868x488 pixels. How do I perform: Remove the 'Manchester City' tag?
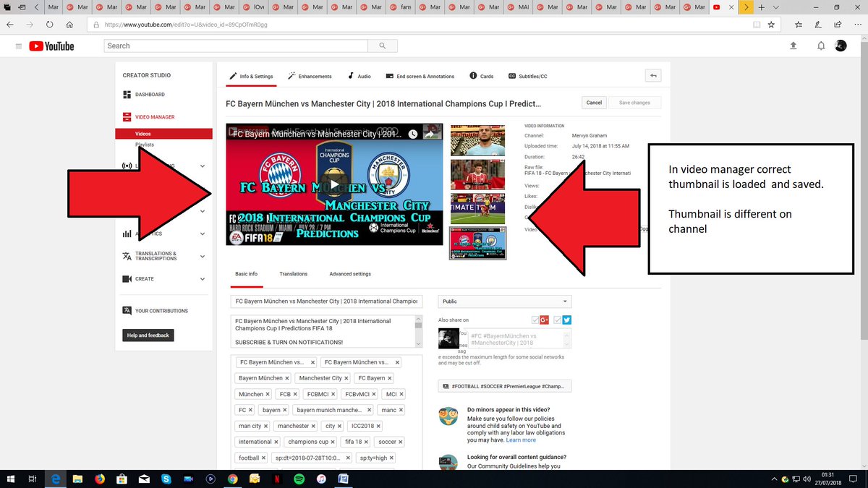[346, 378]
